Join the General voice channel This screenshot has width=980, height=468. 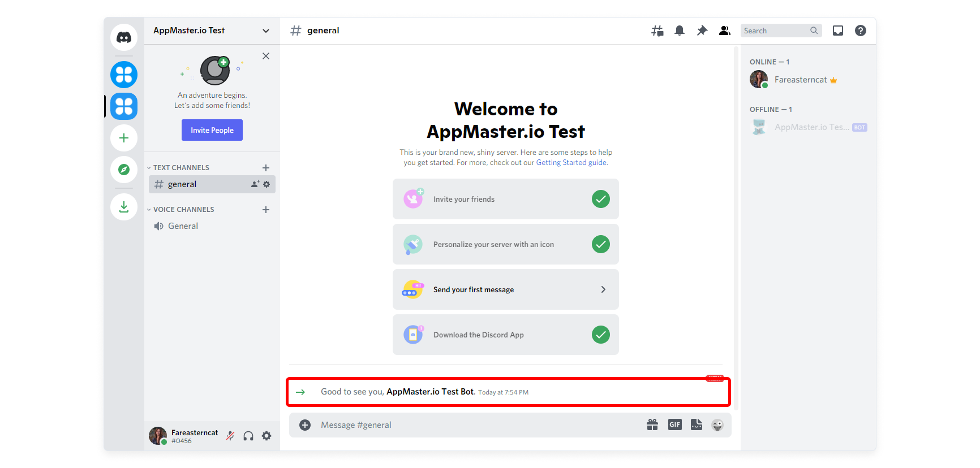click(212, 226)
